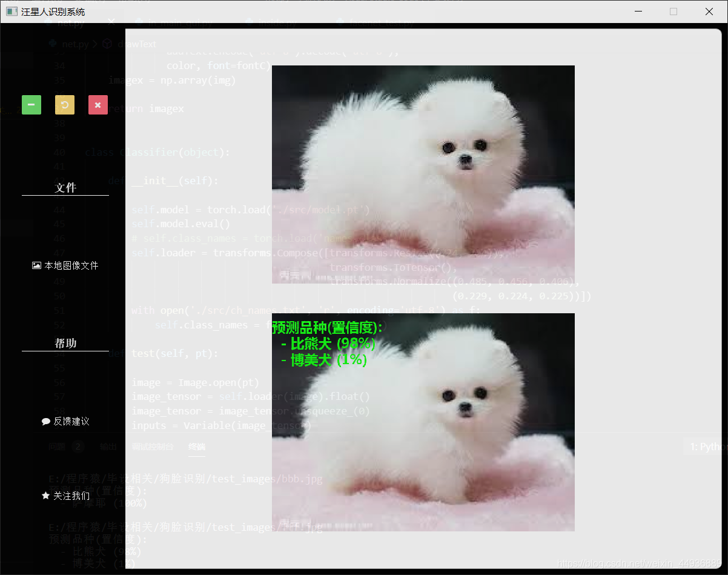Image resolution: width=728 pixels, height=575 pixels.
Task: Minimize the window from the title bar
Action: click(x=637, y=12)
